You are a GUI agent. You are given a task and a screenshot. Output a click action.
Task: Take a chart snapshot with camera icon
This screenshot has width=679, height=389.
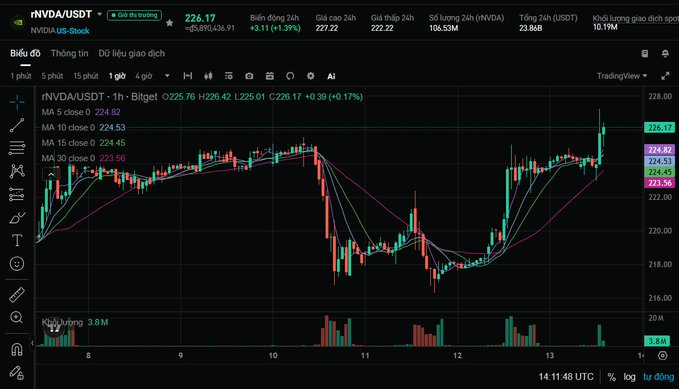point(249,76)
